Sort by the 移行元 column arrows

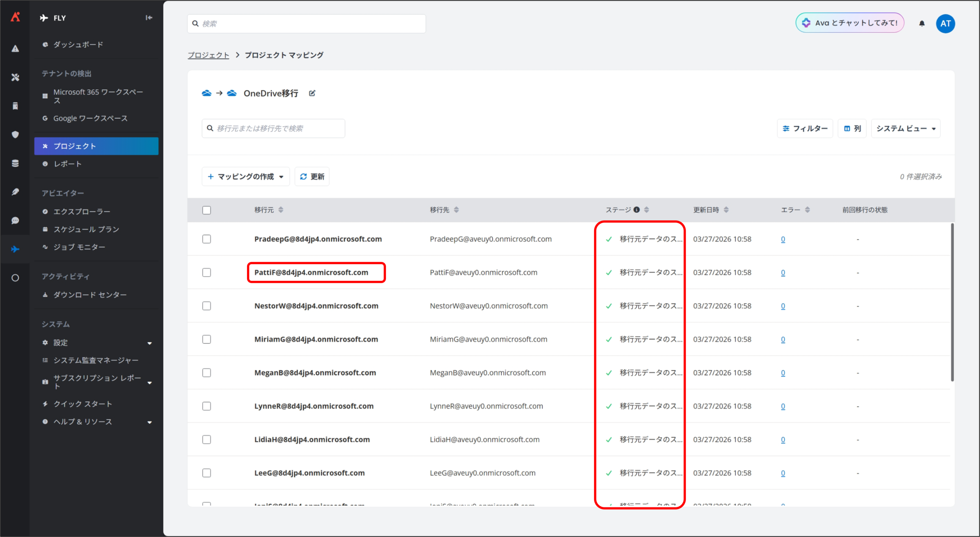281,210
